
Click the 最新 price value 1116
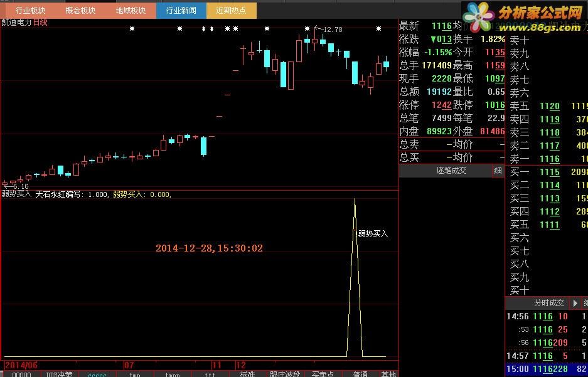point(441,26)
